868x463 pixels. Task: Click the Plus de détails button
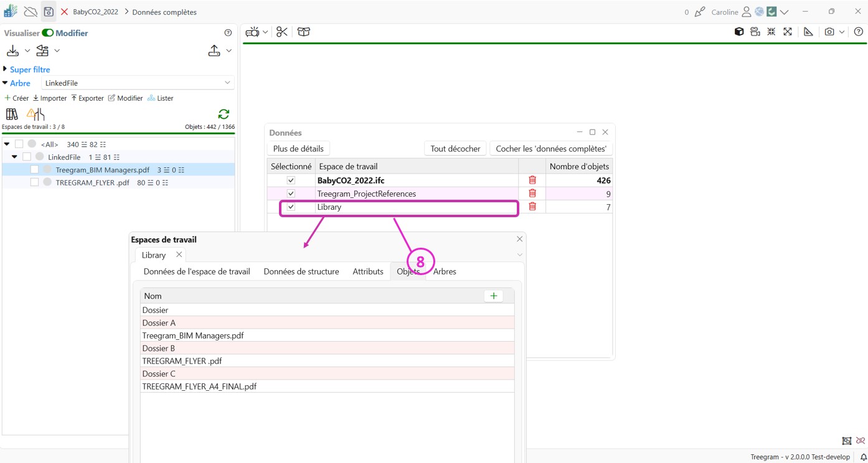[x=298, y=149]
